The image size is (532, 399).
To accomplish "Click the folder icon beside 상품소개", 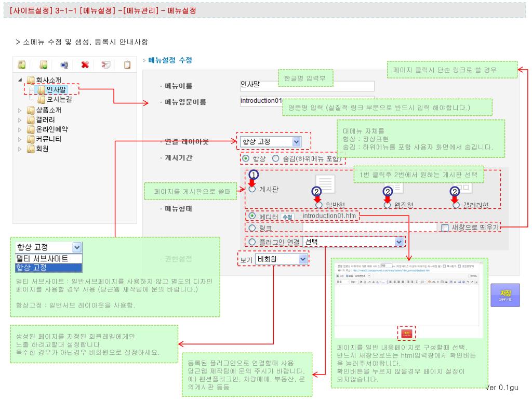I will 31,110.
